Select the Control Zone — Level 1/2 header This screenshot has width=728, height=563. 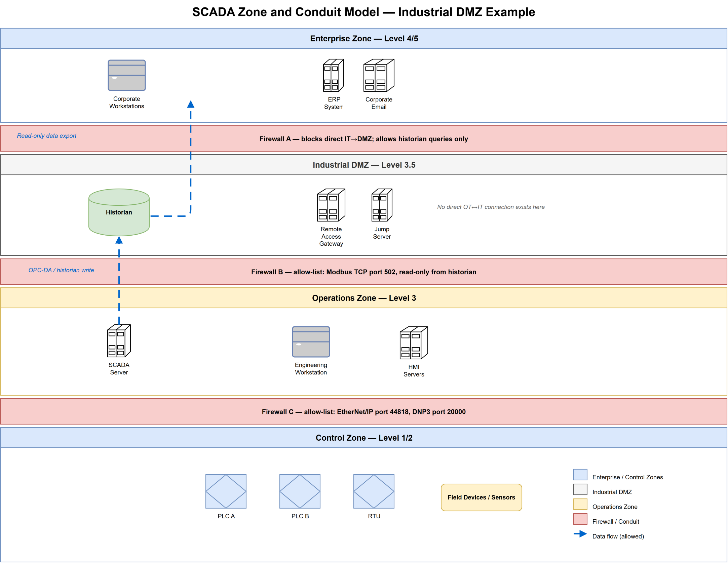click(364, 438)
